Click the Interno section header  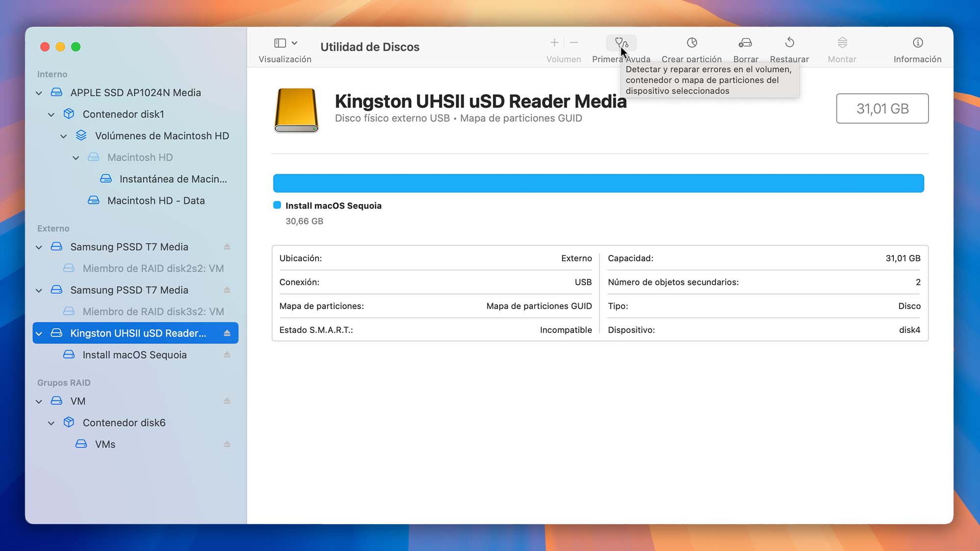52,74
